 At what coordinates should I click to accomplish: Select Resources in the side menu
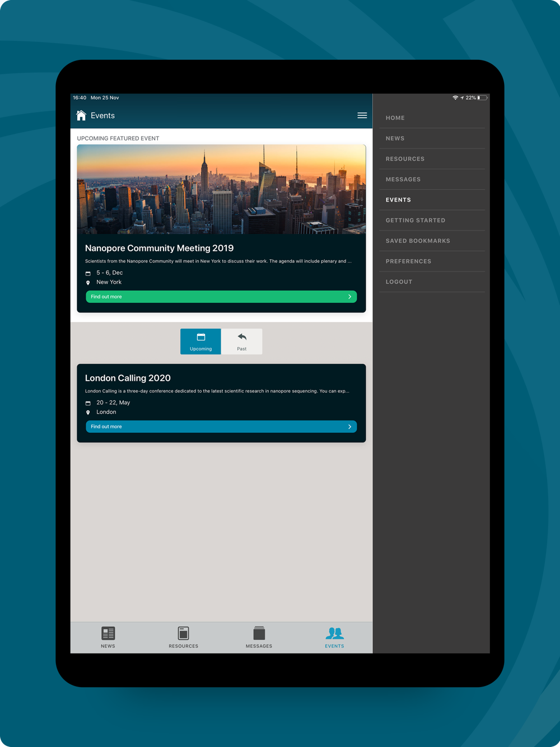(432, 159)
